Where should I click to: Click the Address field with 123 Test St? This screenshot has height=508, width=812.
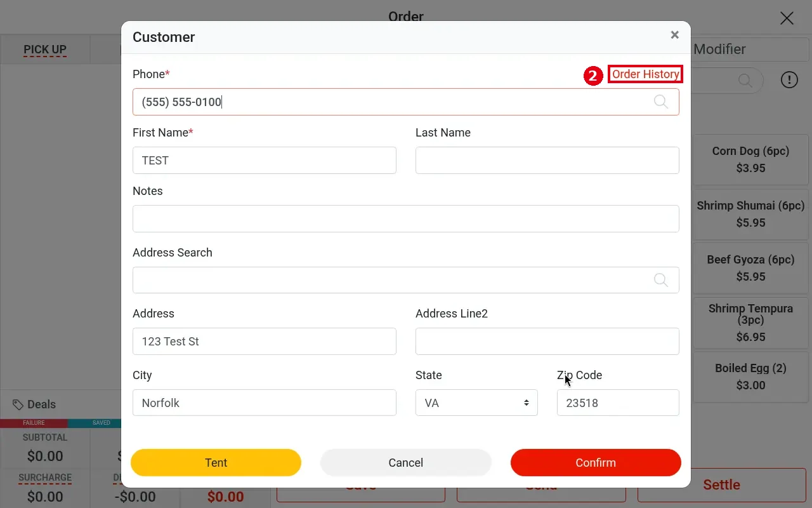click(x=265, y=341)
